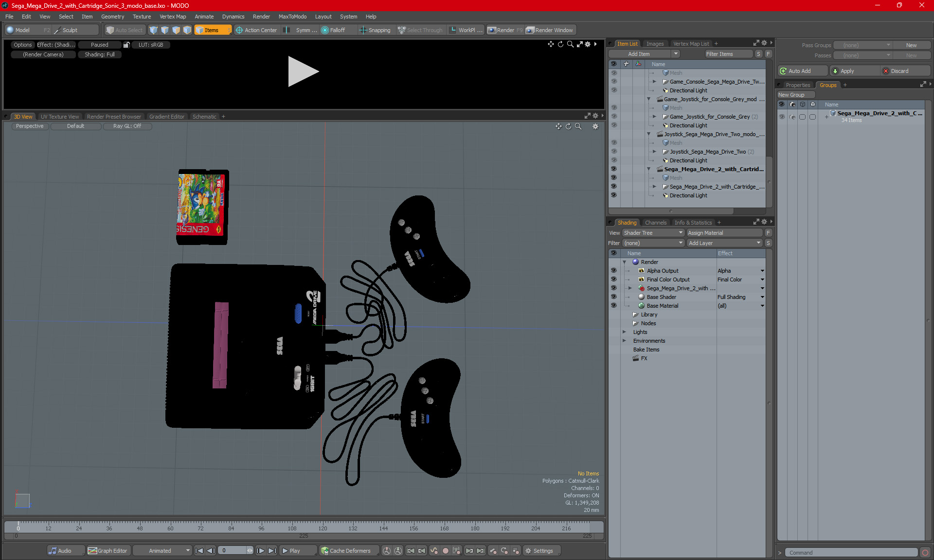Open the Add Item dropdown arrow
The height and width of the screenshot is (560, 934).
coord(676,54)
